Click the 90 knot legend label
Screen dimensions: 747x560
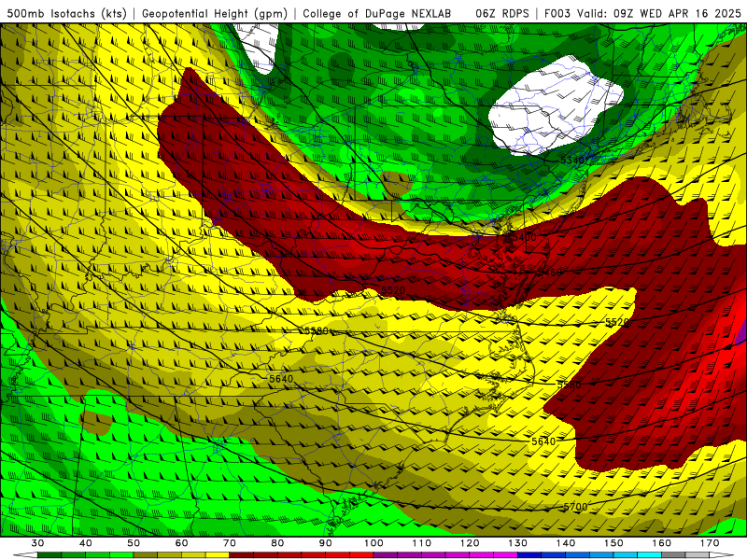point(326,543)
